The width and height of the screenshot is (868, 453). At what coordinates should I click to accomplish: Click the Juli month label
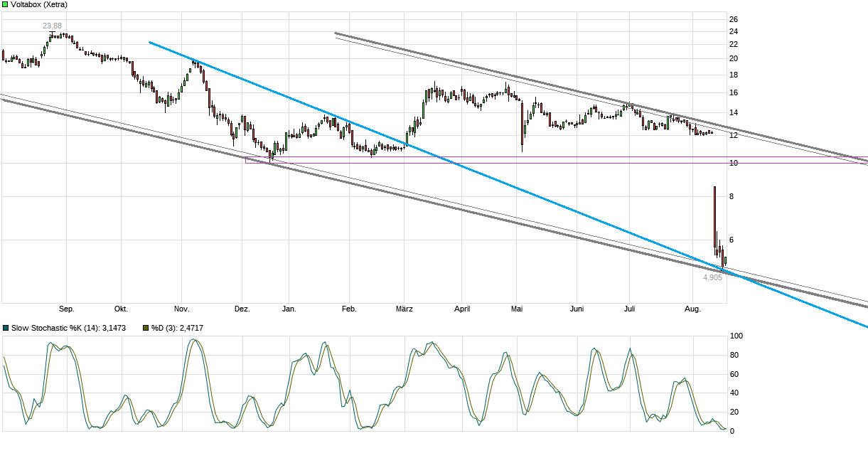(x=629, y=309)
